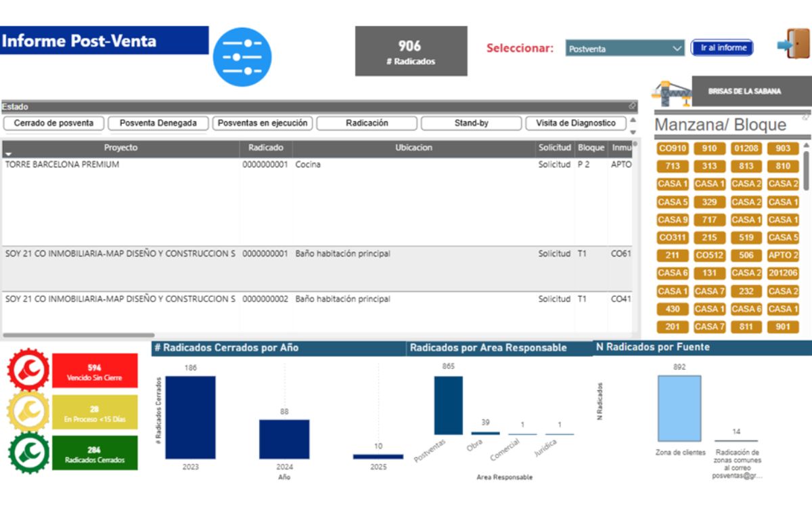Screen dimensions: 812x508
Task: Click the table horizontal scrollbar
Action: click(x=78, y=335)
